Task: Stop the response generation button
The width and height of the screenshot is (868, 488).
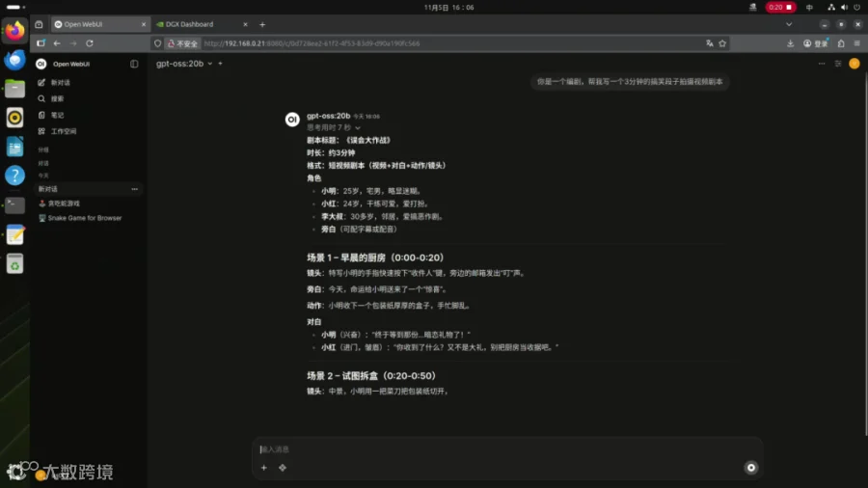Action: (x=750, y=468)
